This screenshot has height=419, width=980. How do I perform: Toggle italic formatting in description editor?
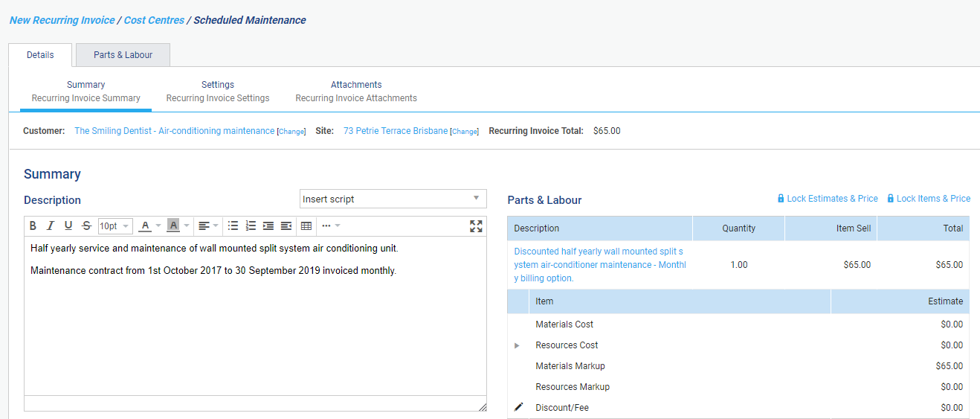click(x=51, y=226)
